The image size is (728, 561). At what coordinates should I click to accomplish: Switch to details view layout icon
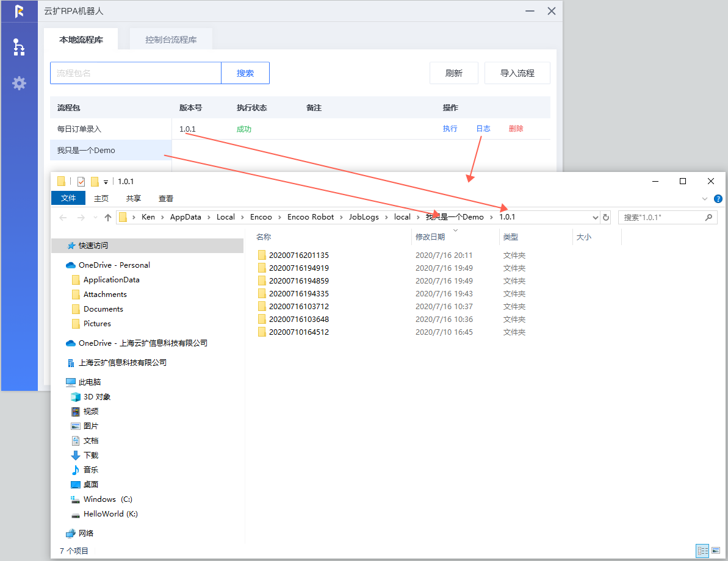[x=702, y=551]
